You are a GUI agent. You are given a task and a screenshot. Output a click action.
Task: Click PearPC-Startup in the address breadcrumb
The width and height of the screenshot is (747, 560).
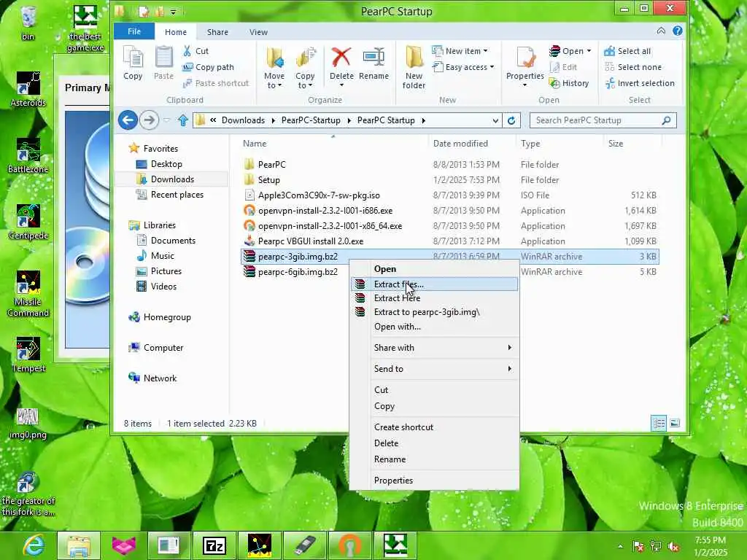pyautogui.click(x=311, y=120)
